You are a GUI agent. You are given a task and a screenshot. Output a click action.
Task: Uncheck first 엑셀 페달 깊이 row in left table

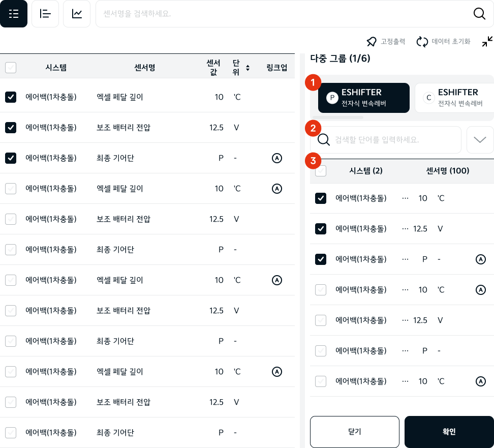11,97
